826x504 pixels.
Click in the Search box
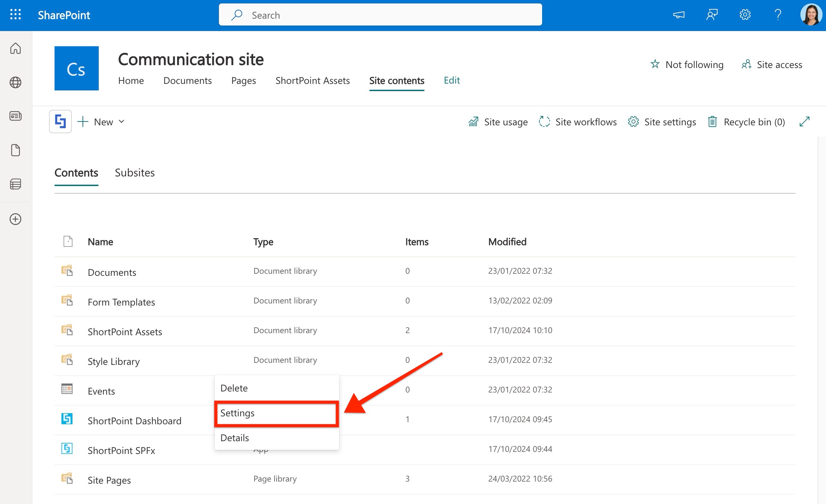pyautogui.click(x=380, y=15)
